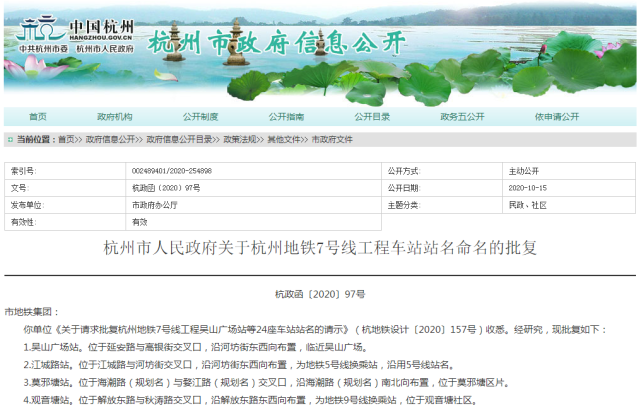Click index number 002489401/2020-254898

pos(172,171)
